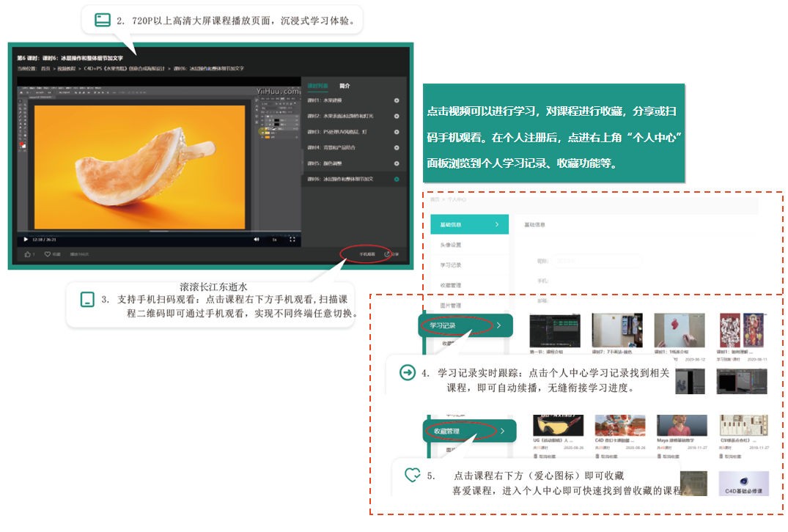Click the play circle icon for 课时3

click(397, 132)
